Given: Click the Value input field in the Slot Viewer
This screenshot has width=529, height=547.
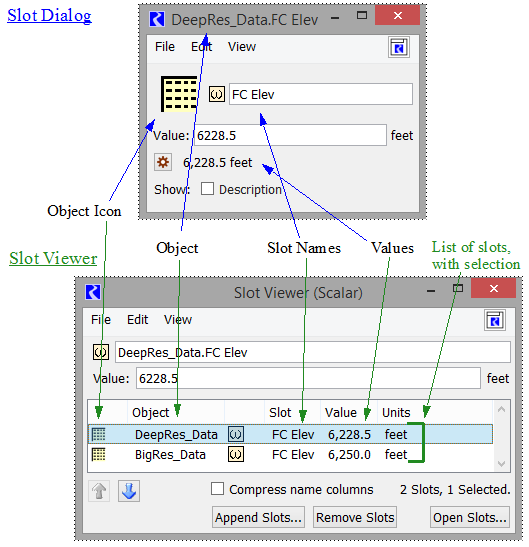Looking at the screenshot, I should [308, 378].
